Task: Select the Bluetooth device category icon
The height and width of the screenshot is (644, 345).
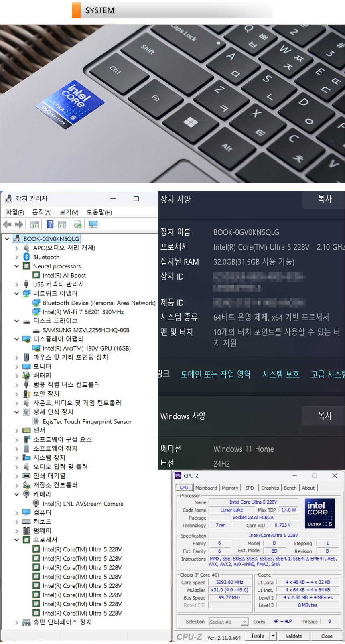Action: 26,257
